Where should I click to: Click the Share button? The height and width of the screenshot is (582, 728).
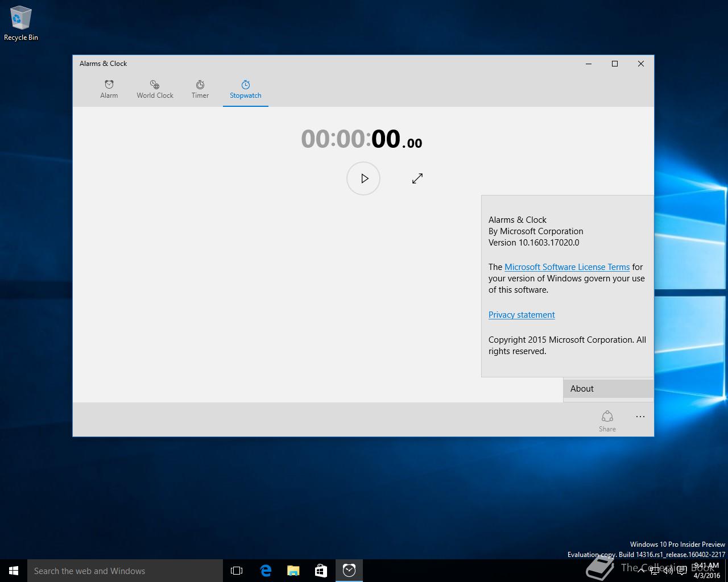coord(607,421)
